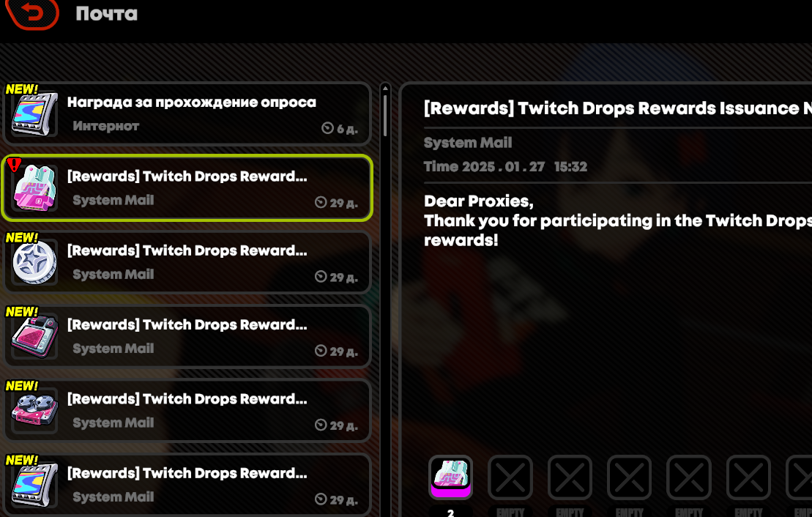Click the 6 д. timer on the survey mail
Image resolution: width=812 pixels, height=517 pixels.
(x=340, y=128)
